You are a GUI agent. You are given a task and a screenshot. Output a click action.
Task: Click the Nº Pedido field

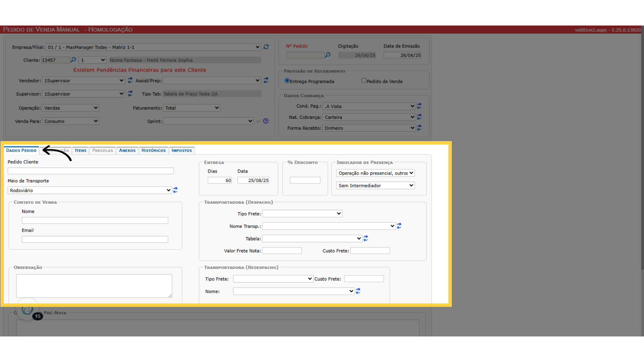305,55
